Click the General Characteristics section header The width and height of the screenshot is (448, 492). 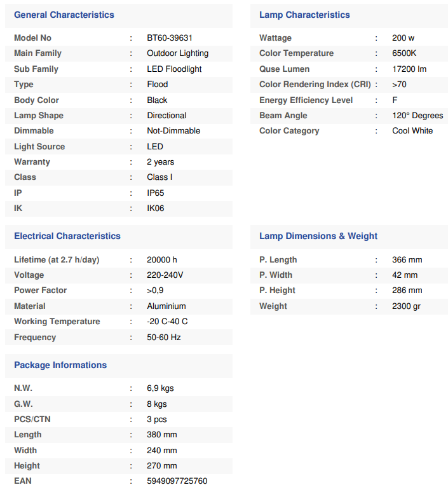(64, 15)
